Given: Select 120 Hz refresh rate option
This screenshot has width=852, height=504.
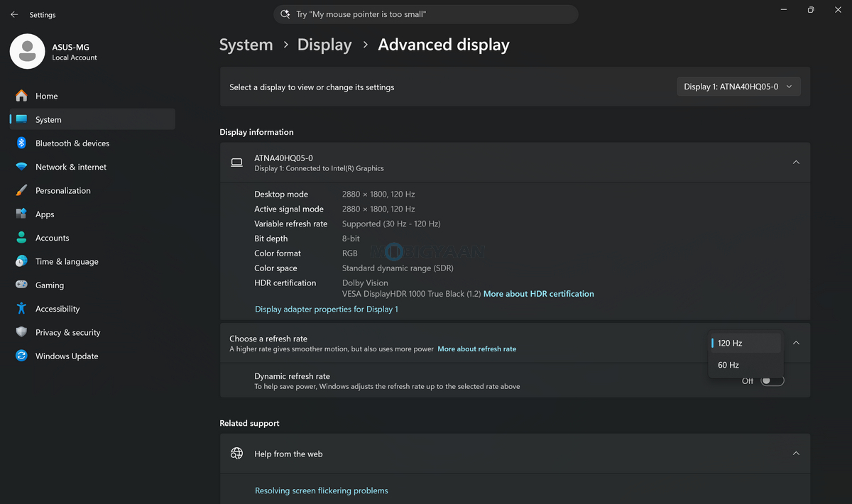Looking at the screenshot, I should [746, 343].
